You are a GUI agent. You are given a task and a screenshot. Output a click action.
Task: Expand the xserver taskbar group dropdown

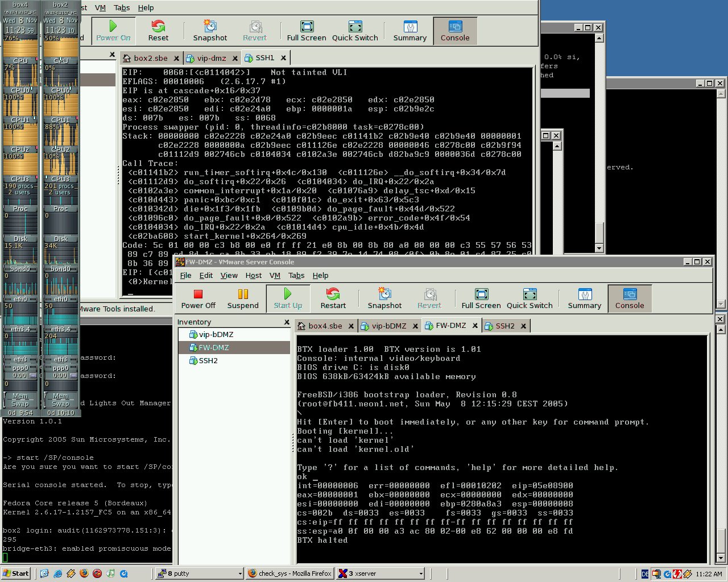pyautogui.click(x=421, y=573)
